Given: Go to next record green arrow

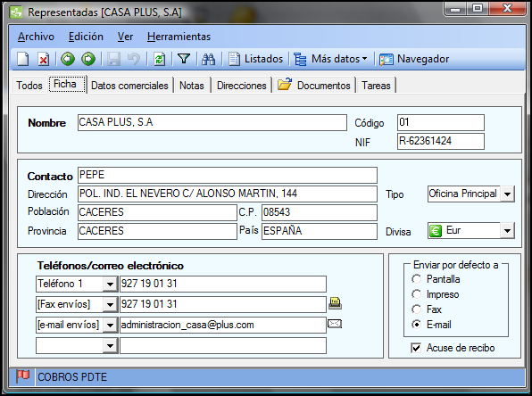Looking at the screenshot, I should [88, 59].
